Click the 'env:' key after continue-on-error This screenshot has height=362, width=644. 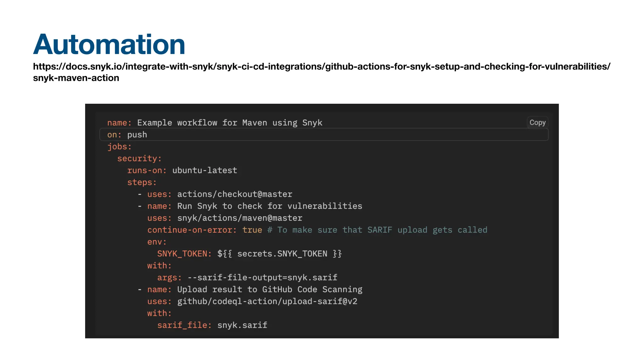157,242
